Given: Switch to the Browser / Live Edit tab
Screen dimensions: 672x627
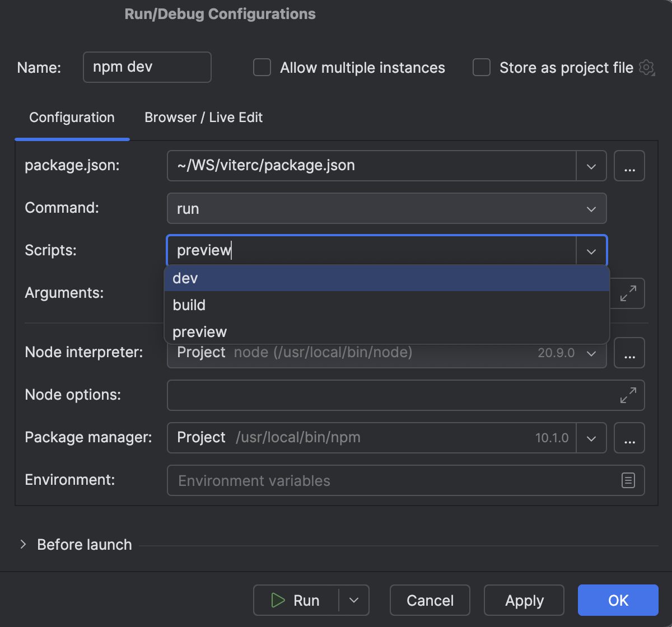Looking at the screenshot, I should tap(203, 118).
